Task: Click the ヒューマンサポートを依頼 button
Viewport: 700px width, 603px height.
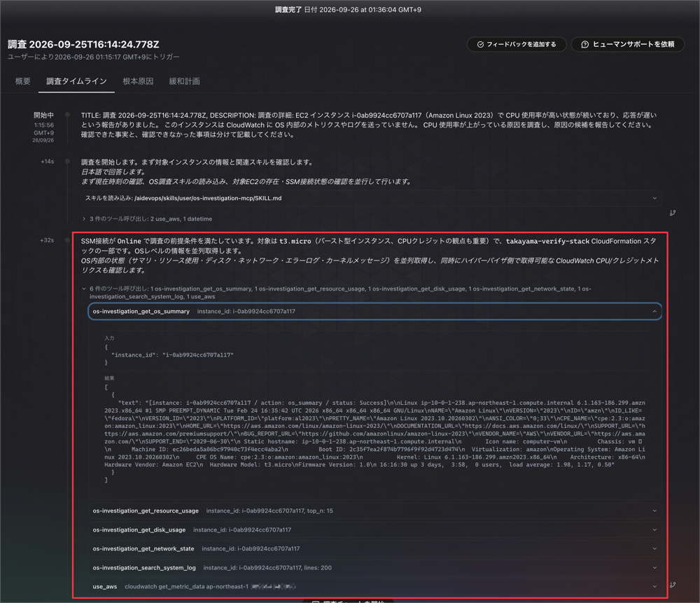Action: (627, 44)
